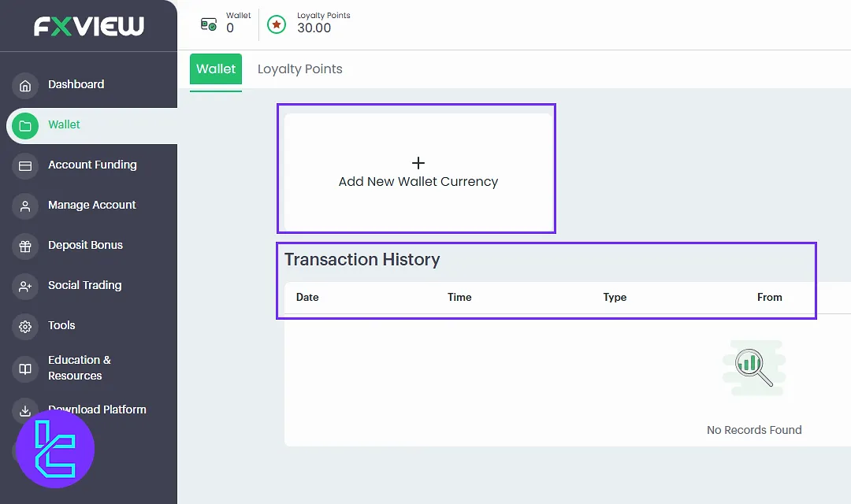
Task: Open the Tools menu entry
Action: (61, 325)
